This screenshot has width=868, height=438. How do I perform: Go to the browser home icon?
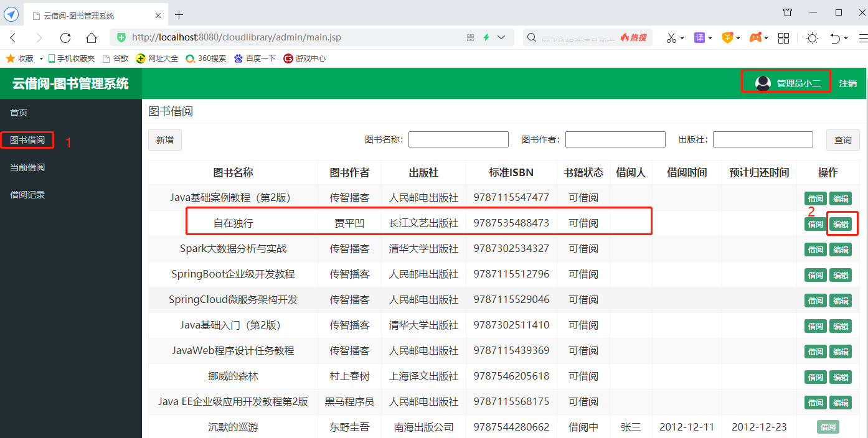coord(92,38)
